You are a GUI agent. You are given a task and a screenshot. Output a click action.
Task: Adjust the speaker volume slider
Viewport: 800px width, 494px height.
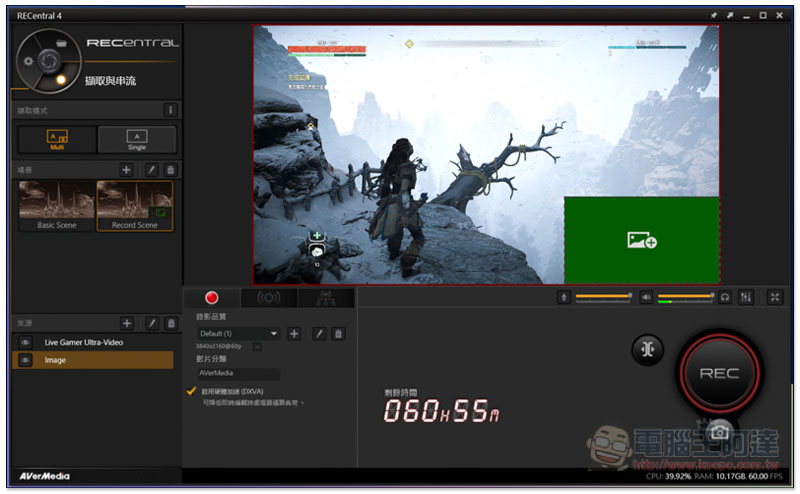(686, 297)
